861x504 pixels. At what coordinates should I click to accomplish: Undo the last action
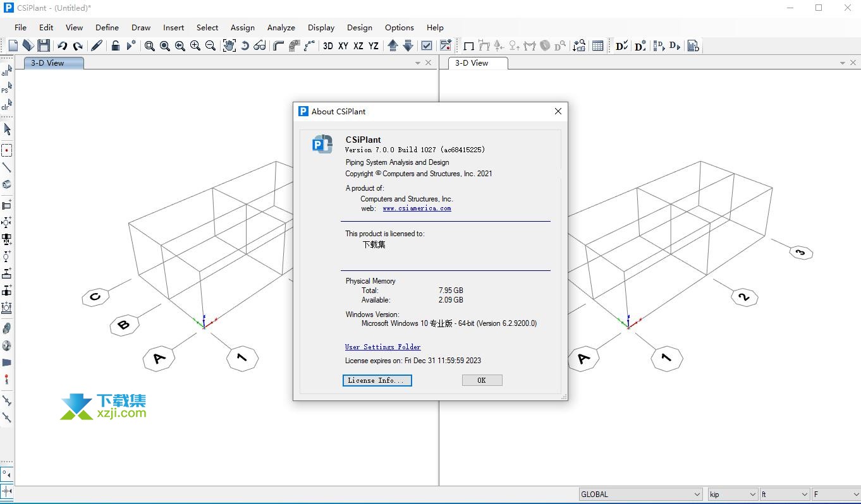62,45
